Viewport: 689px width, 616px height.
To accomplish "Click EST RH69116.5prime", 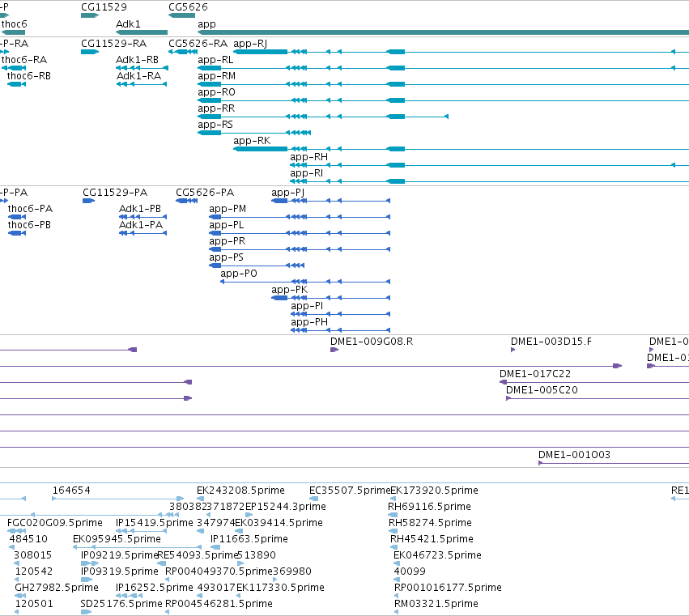I will coord(429,507).
